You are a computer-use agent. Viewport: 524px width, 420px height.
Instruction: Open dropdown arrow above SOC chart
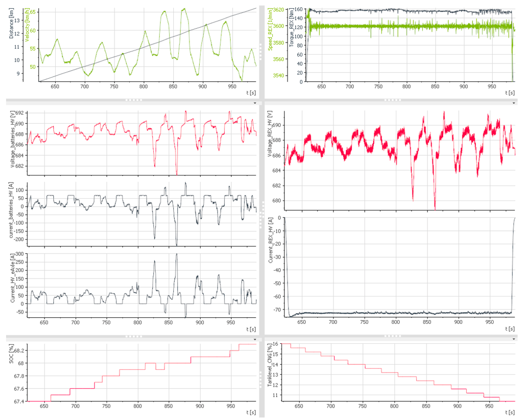pyautogui.click(x=255, y=339)
